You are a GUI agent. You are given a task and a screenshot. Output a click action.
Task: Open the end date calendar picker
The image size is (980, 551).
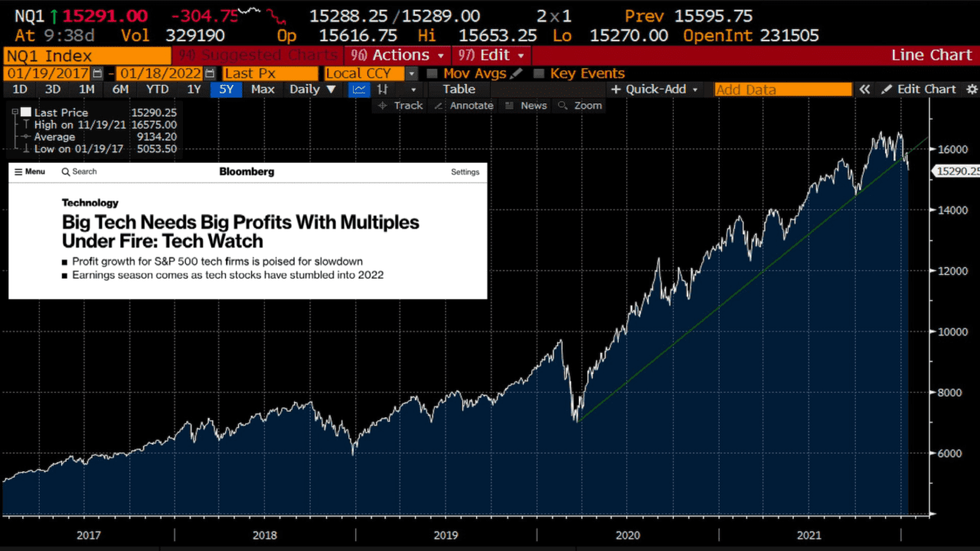tap(210, 73)
